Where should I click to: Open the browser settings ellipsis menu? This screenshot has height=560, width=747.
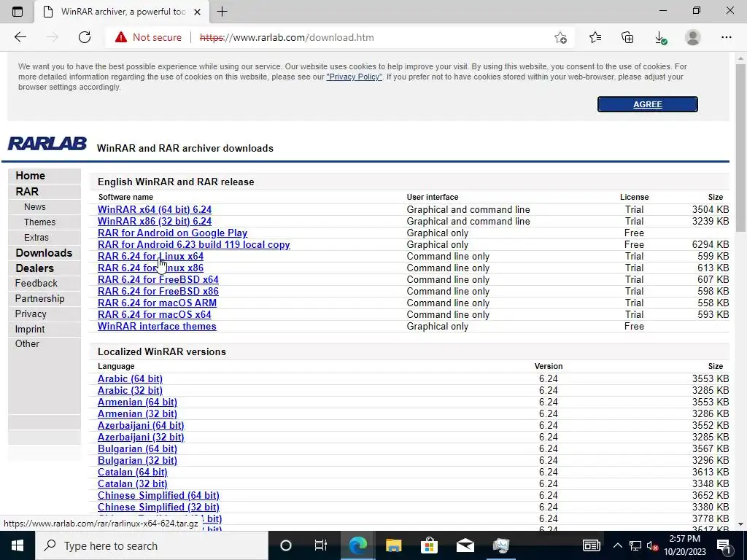pyautogui.click(x=726, y=37)
